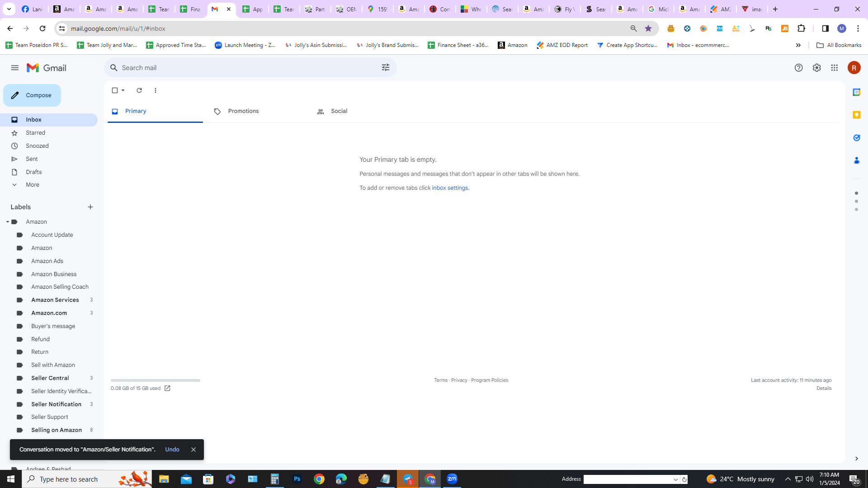Viewport: 868px width, 488px height.
Task: Open Google Keep side panel icon
Action: click(856, 115)
